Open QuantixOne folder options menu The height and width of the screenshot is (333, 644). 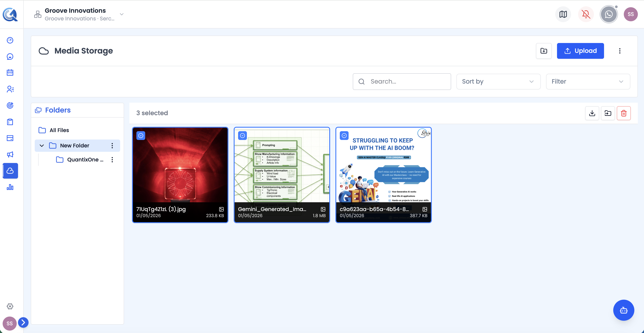pyautogui.click(x=112, y=159)
